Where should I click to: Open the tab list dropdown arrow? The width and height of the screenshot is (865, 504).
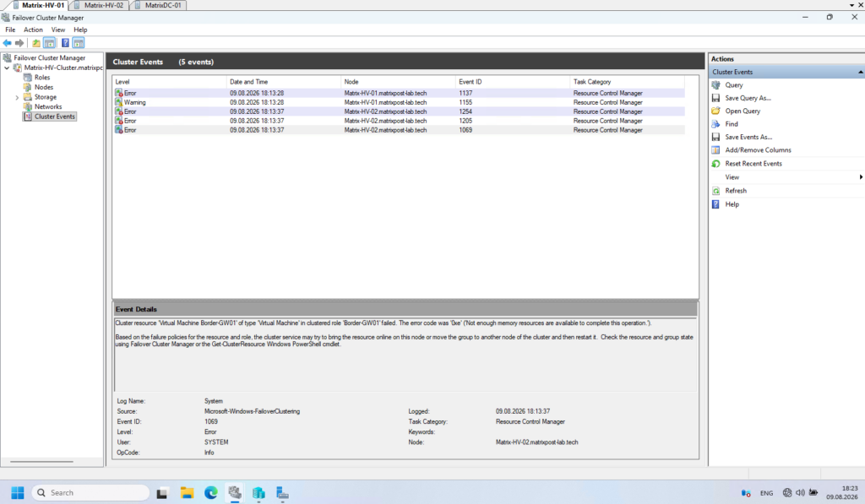851,6
